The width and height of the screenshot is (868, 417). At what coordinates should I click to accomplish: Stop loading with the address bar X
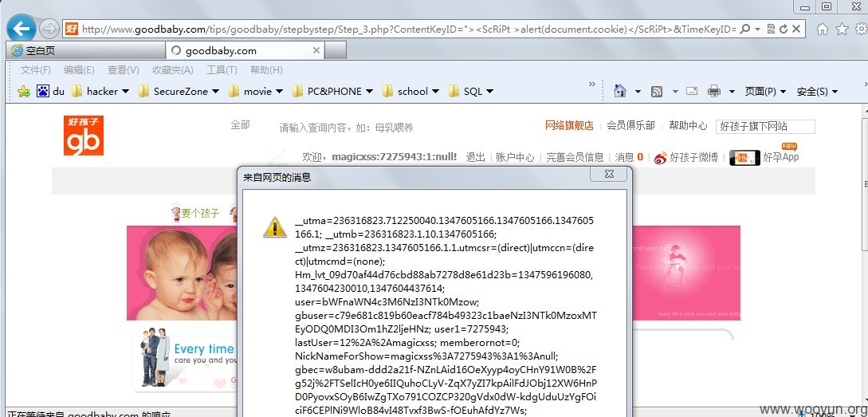[796, 29]
